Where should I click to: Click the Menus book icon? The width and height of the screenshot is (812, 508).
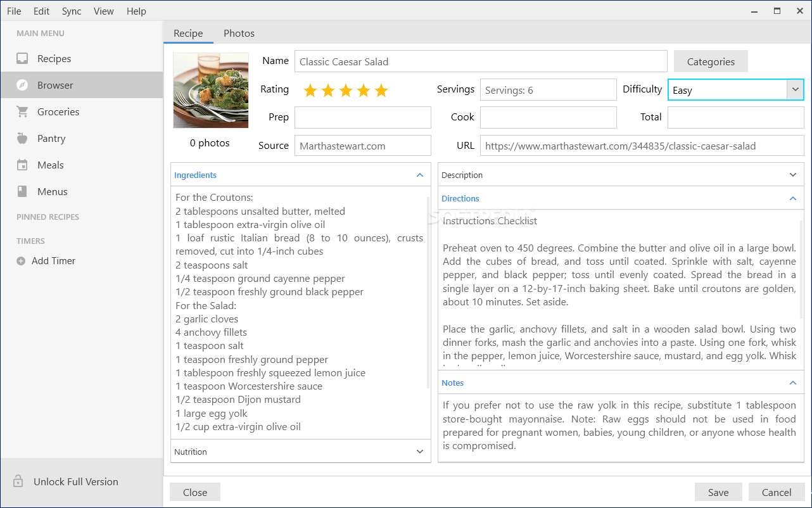[22, 191]
